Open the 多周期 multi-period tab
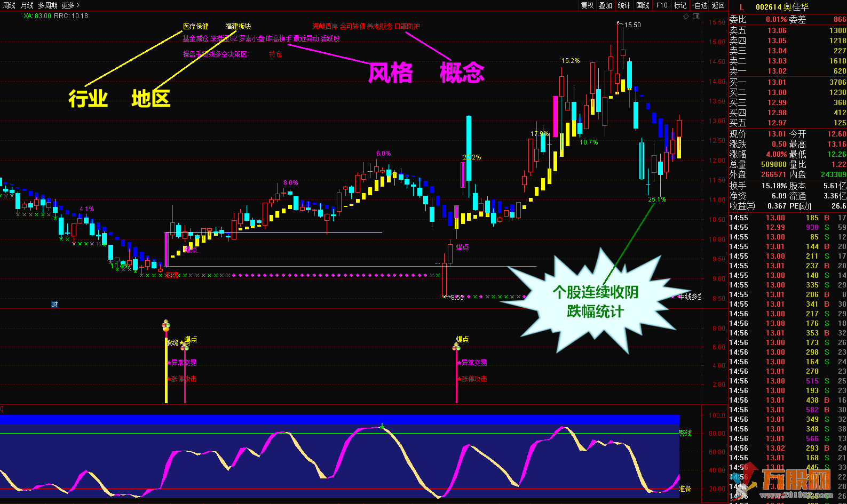Image resolution: width=847 pixels, height=504 pixels. [x=48, y=5]
